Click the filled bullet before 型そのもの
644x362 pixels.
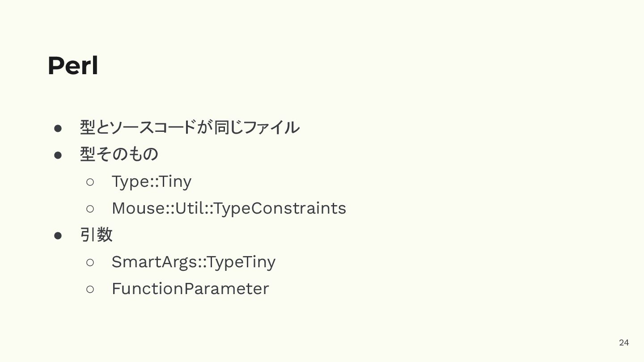click(x=58, y=155)
